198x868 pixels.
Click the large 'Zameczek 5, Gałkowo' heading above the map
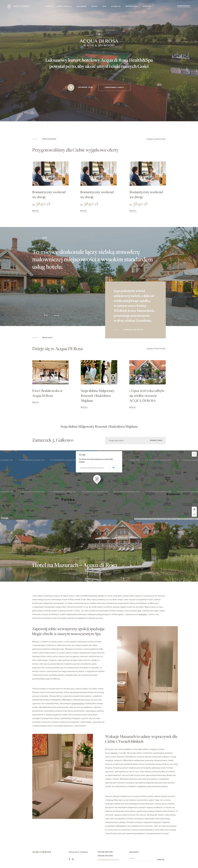click(x=53, y=440)
